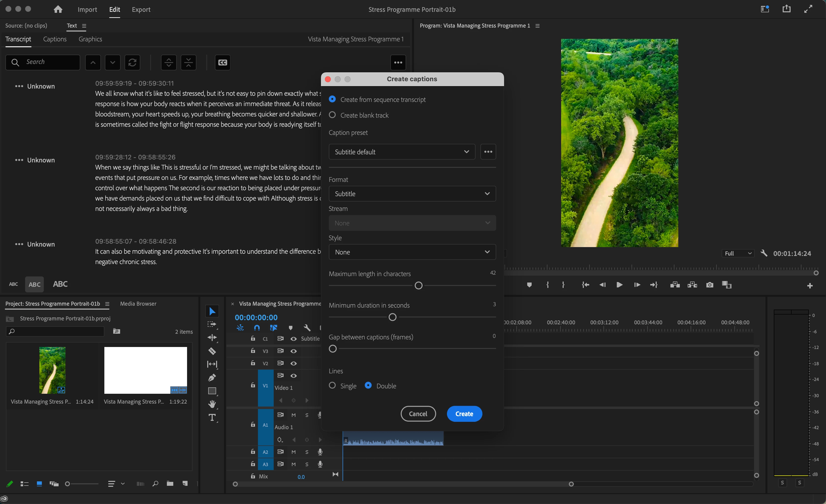Open the Export tab
This screenshot has height=504, width=826.
click(x=141, y=9)
